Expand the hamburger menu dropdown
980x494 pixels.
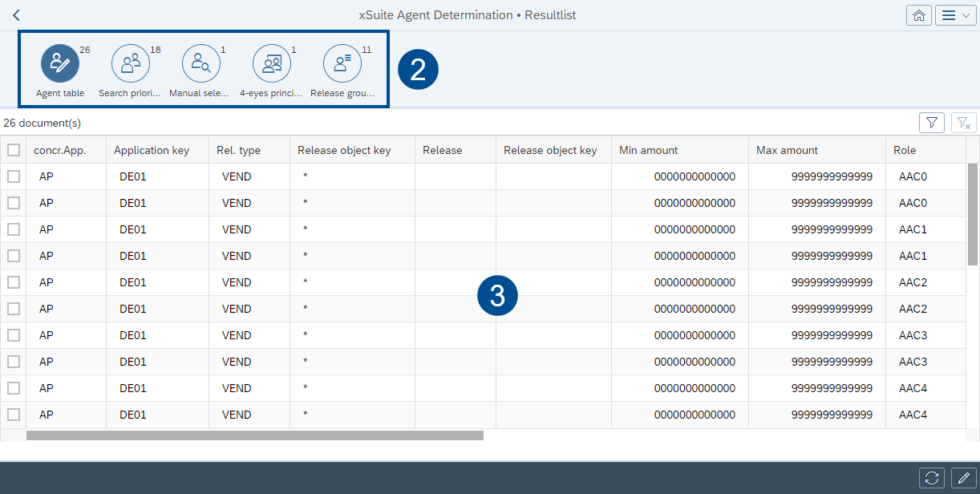pos(956,15)
